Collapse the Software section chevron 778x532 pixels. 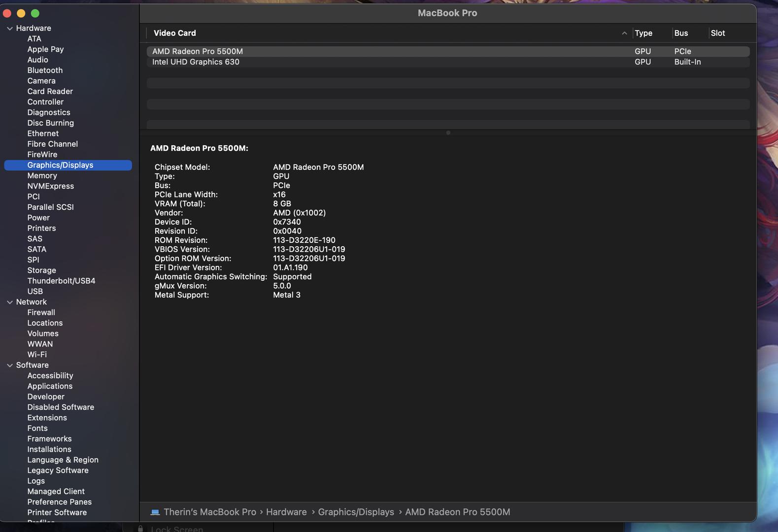click(x=10, y=365)
